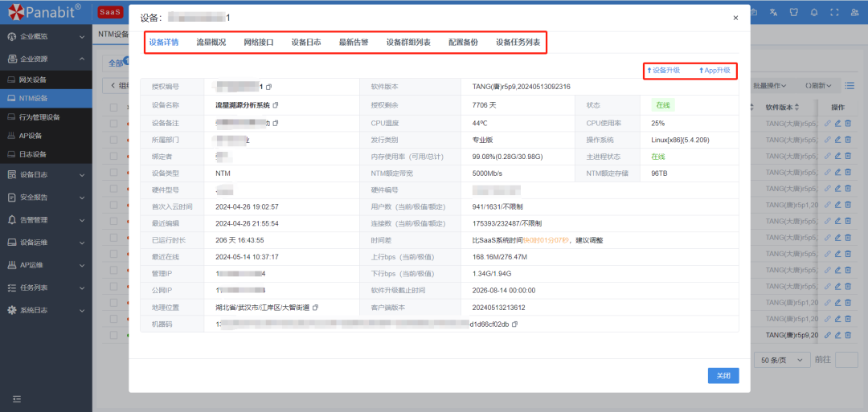Tick the select-all checkbox in table header

coord(113,108)
